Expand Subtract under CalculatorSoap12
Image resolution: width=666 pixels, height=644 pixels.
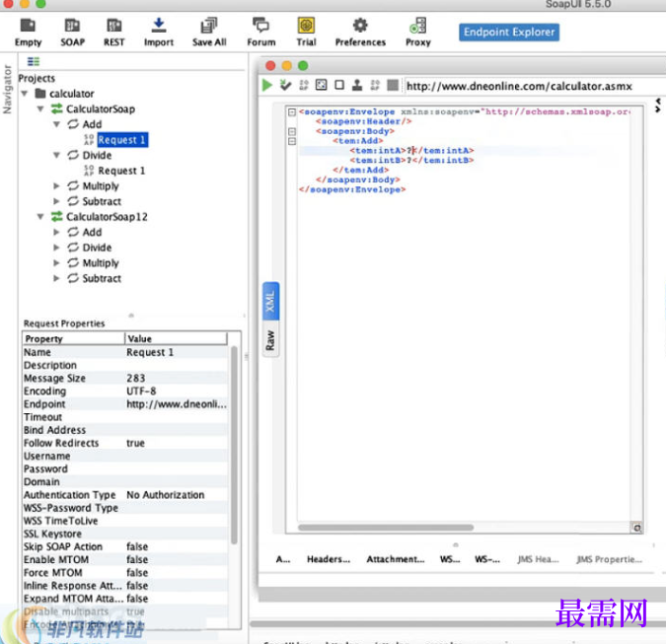[x=56, y=278]
